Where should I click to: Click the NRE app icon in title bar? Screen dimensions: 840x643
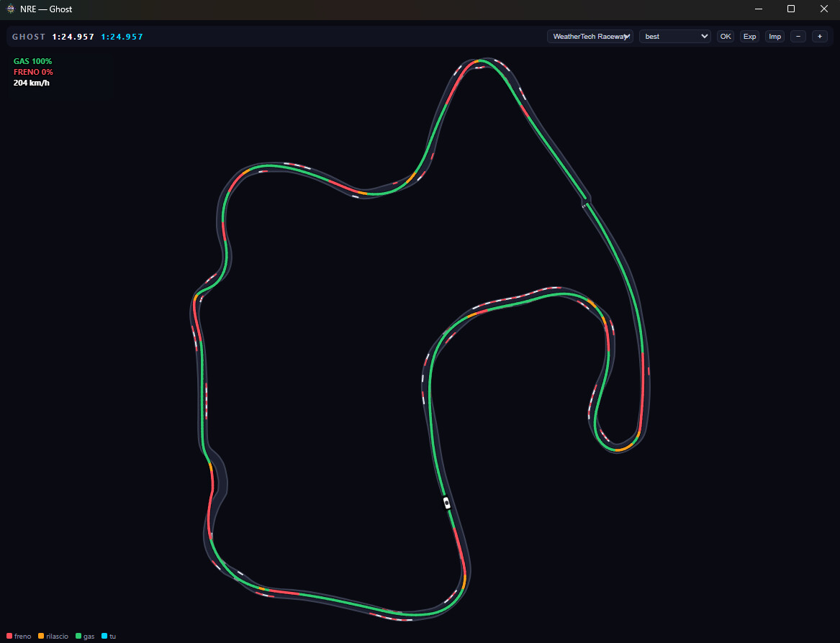10,9
